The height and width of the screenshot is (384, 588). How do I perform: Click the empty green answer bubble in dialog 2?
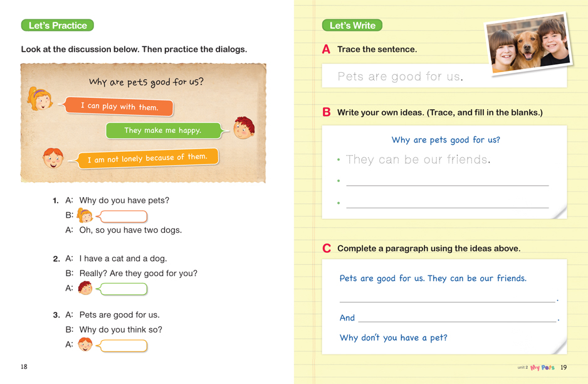[123, 289]
